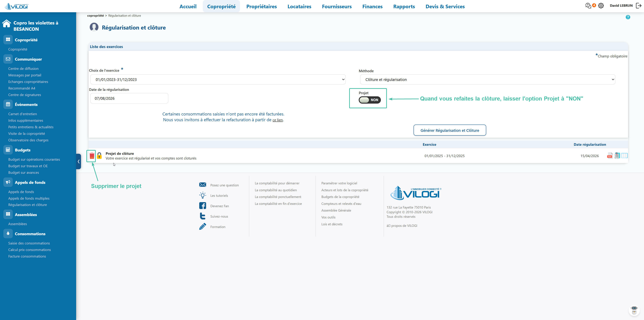Click the Facebook icon beside Devenez Fan
644x320 pixels.
click(x=202, y=206)
